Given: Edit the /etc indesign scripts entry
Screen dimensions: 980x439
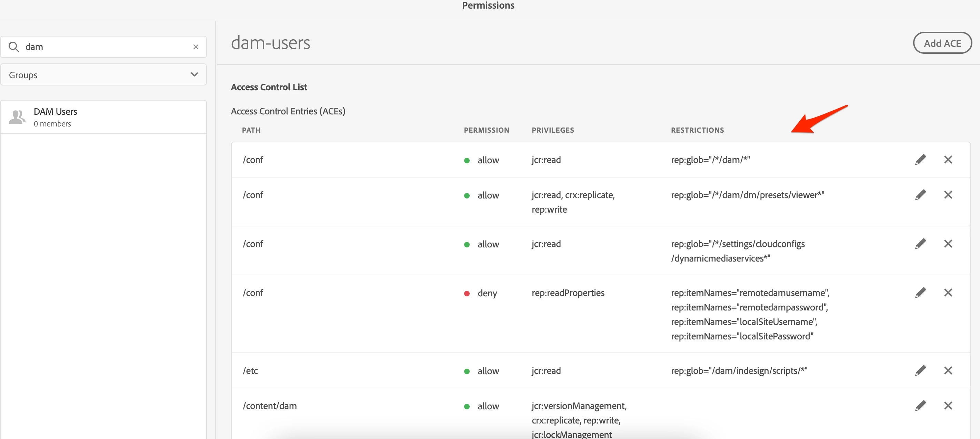Looking at the screenshot, I should [x=920, y=370].
